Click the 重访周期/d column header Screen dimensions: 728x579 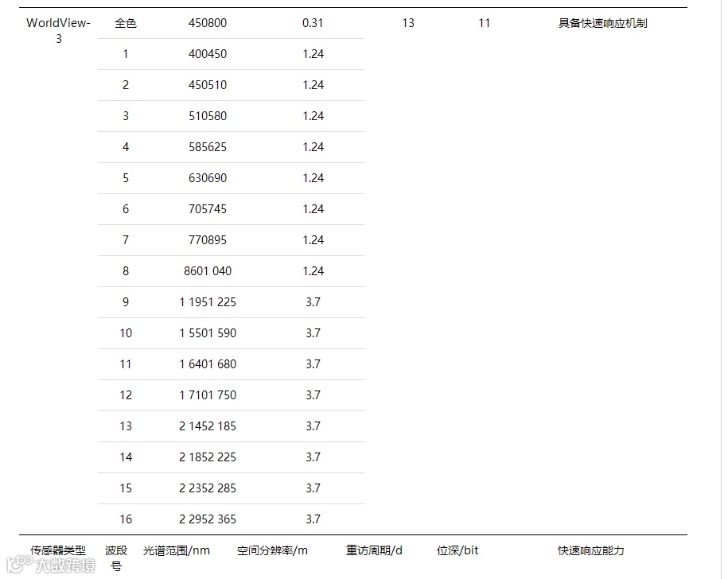374,550
